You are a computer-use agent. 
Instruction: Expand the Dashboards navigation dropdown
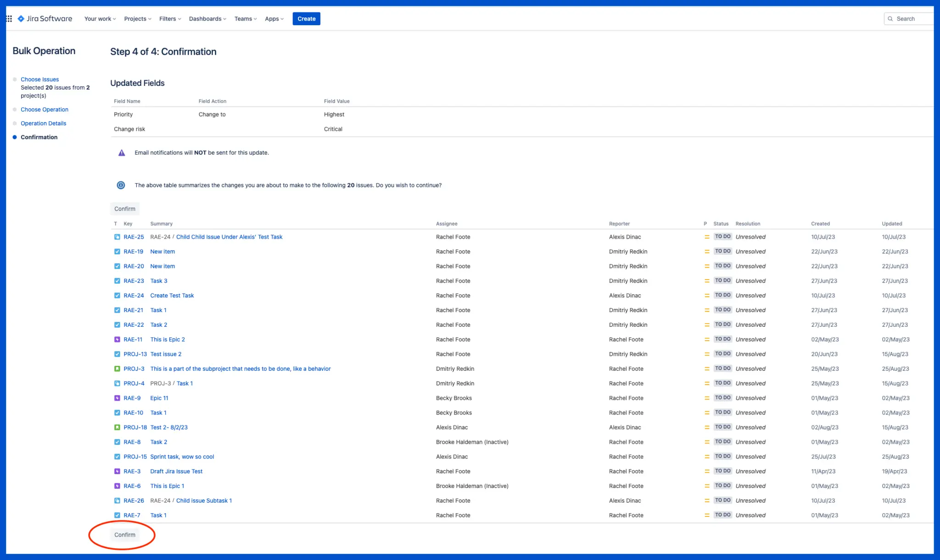click(207, 19)
